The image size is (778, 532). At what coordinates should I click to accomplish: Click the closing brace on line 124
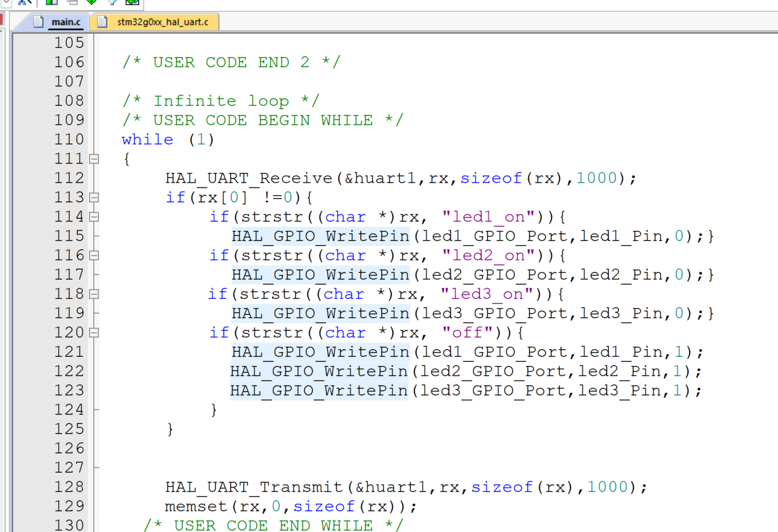pos(214,410)
